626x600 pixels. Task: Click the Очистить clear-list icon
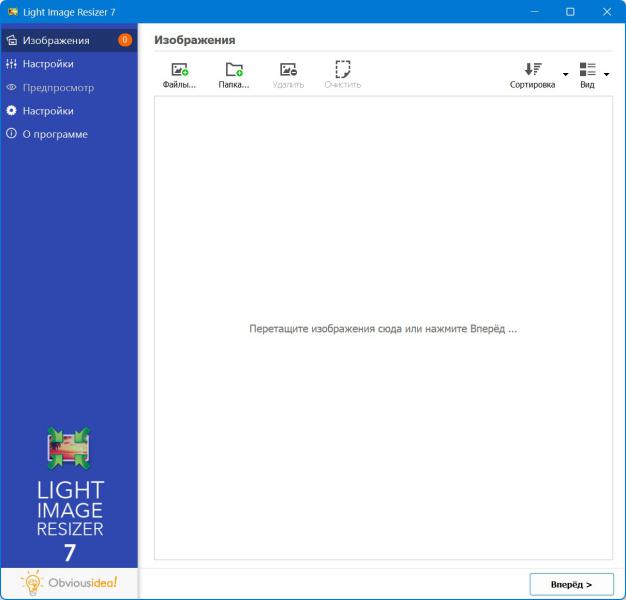[342, 70]
